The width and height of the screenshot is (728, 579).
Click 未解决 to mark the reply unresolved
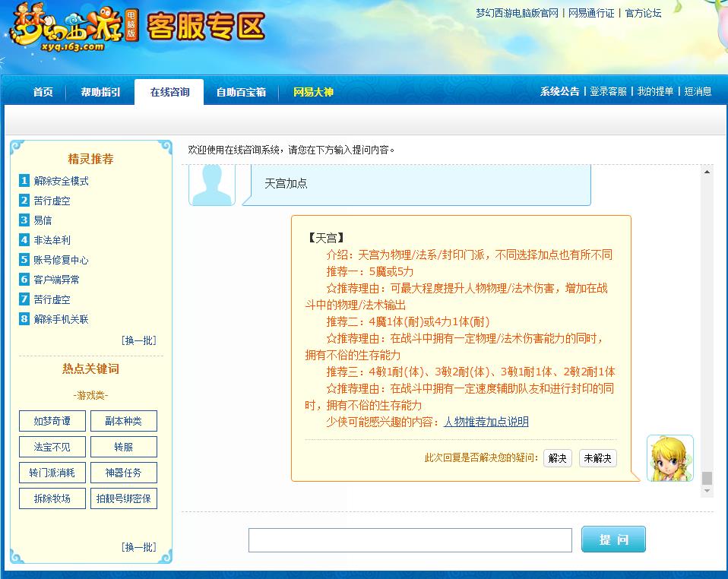coord(597,458)
